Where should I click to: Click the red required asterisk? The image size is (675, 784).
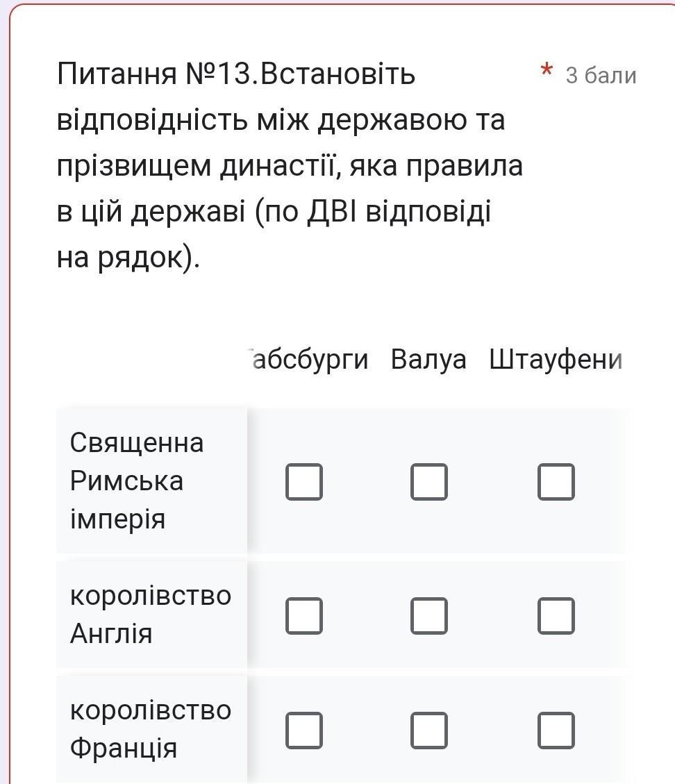547,71
